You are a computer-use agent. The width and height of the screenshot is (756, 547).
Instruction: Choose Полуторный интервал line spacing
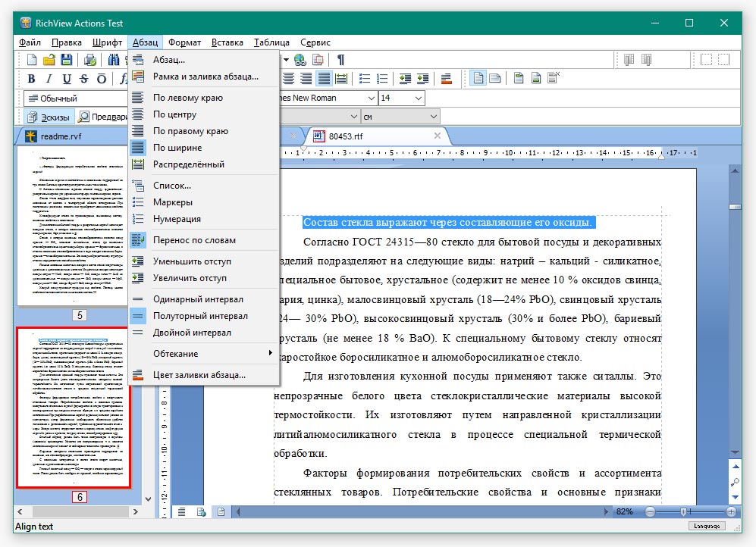(200, 316)
